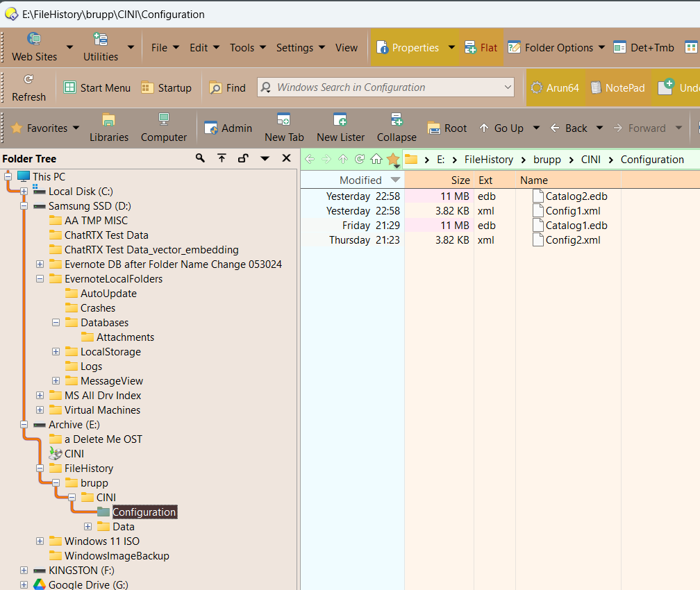This screenshot has width=700, height=590.
Task: Click the up arrow in path bar
Action: point(343,159)
